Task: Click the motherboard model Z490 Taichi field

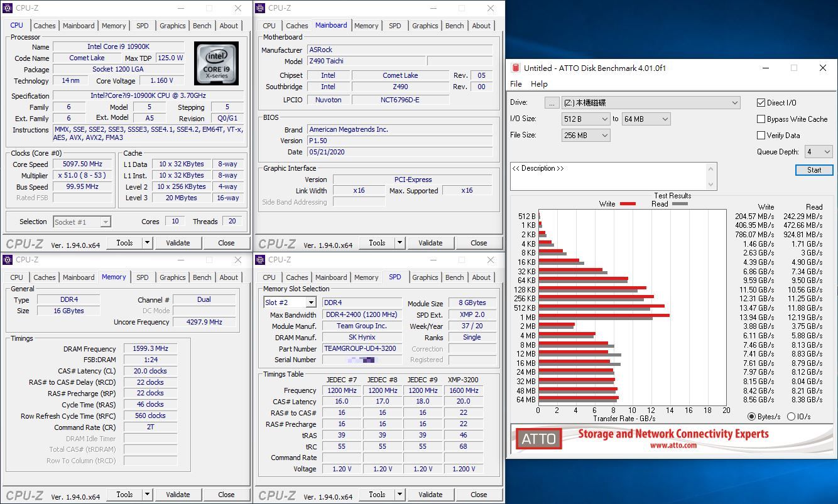Action: pos(366,62)
